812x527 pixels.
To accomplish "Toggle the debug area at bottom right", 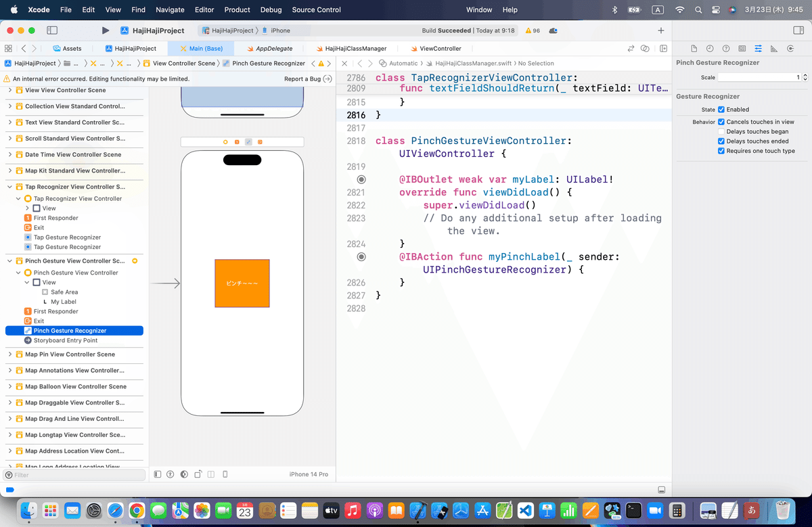I will tap(661, 490).
